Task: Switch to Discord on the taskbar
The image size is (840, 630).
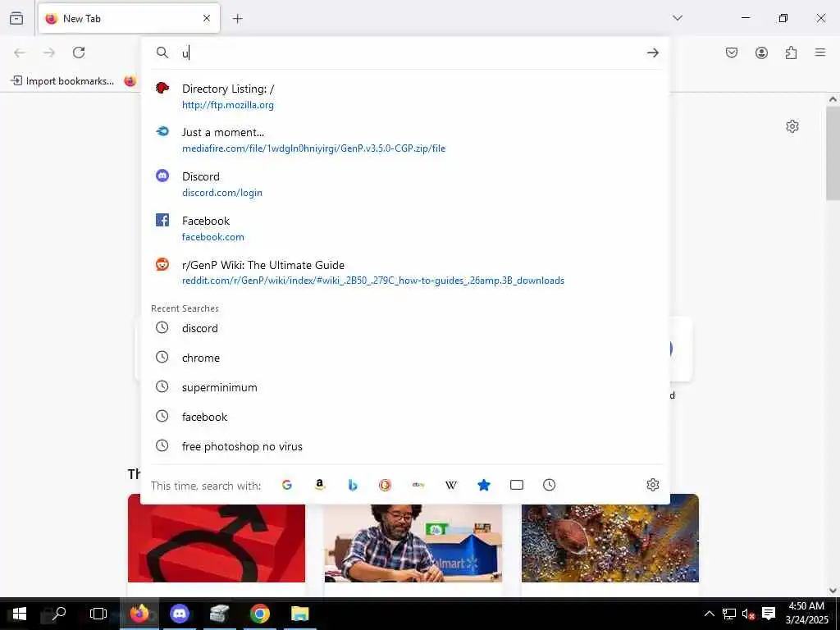Action: [180, 614]
